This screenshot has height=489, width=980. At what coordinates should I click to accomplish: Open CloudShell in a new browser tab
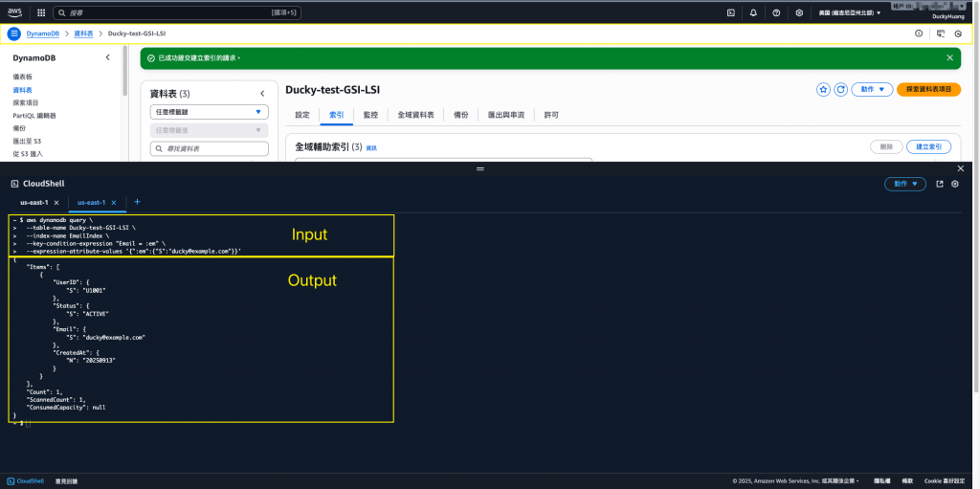pos(940,184)
